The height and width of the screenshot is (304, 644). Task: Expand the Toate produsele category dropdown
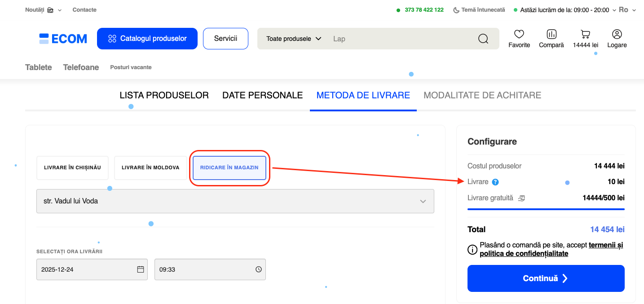[294, 39]
